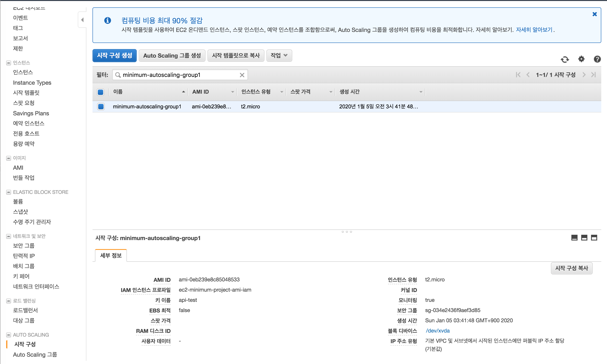Toggle the select-all checkbox in table header
This screenshot has width=607, height=364.
(x=100, y=92)
